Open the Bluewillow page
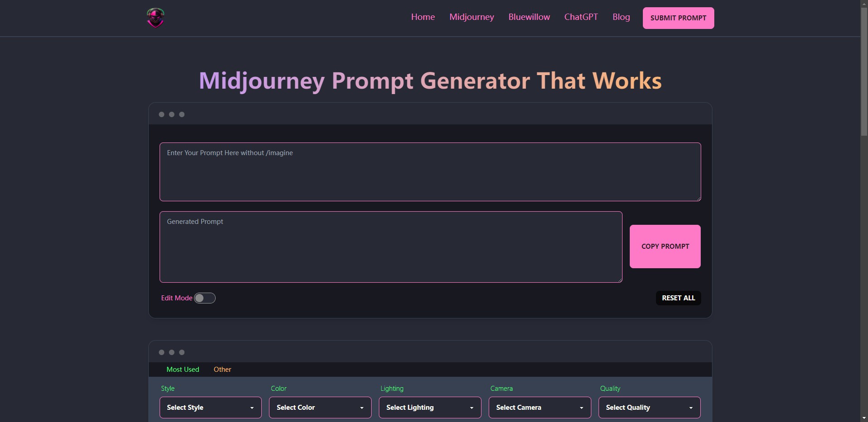Viewport: 868px width, 422px height. [529, 17]
